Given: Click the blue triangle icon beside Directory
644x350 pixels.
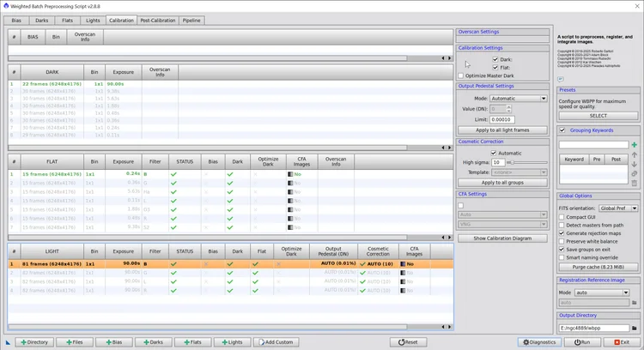Looking at the screenshot, I should point(8,342).
